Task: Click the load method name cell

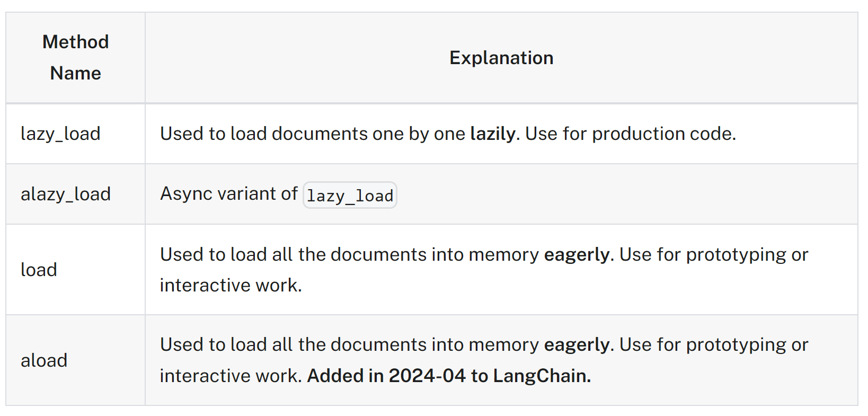Action: [x=39, y=270]
